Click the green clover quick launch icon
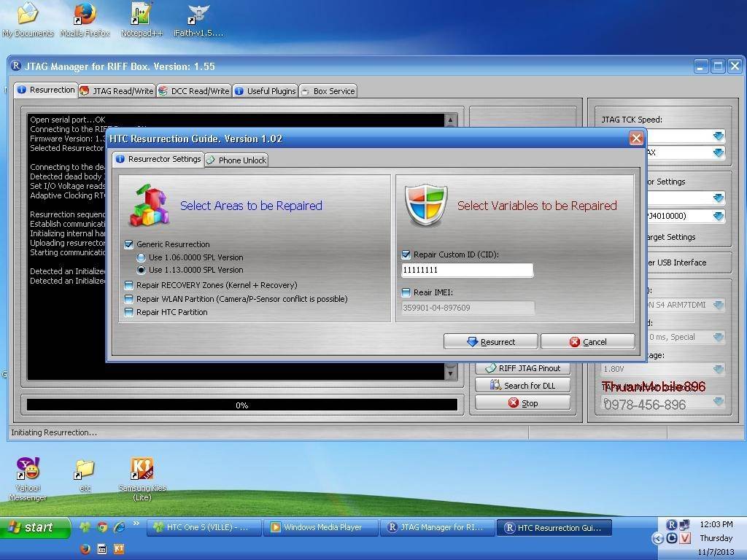Screen dimensions: 747x560 [85, 526]
